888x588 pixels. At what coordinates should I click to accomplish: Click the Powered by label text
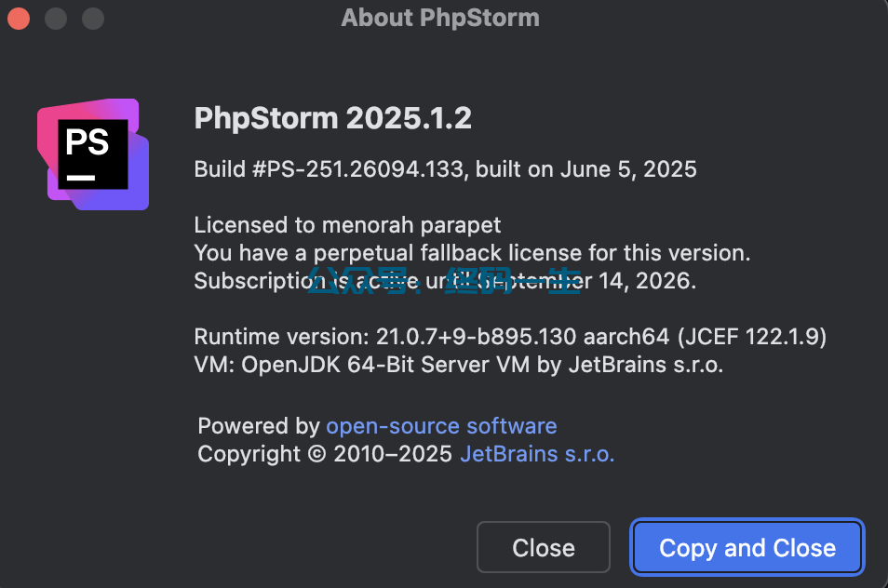(x=259, y=425)
